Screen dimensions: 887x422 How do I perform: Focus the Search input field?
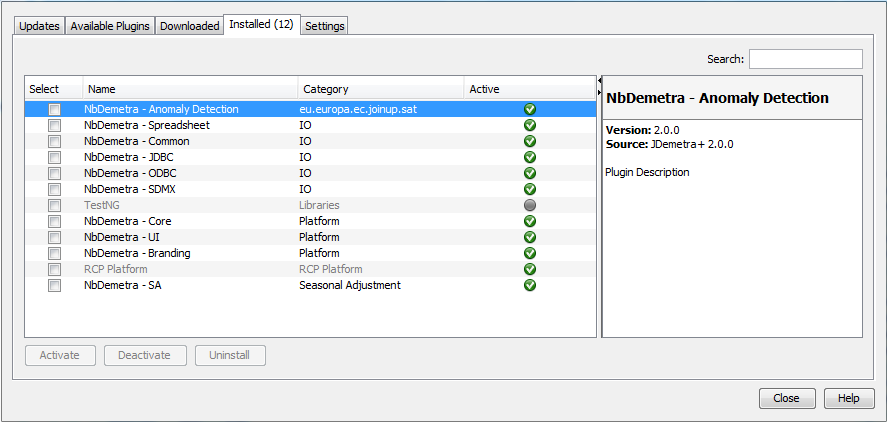(x=805, y=59)
